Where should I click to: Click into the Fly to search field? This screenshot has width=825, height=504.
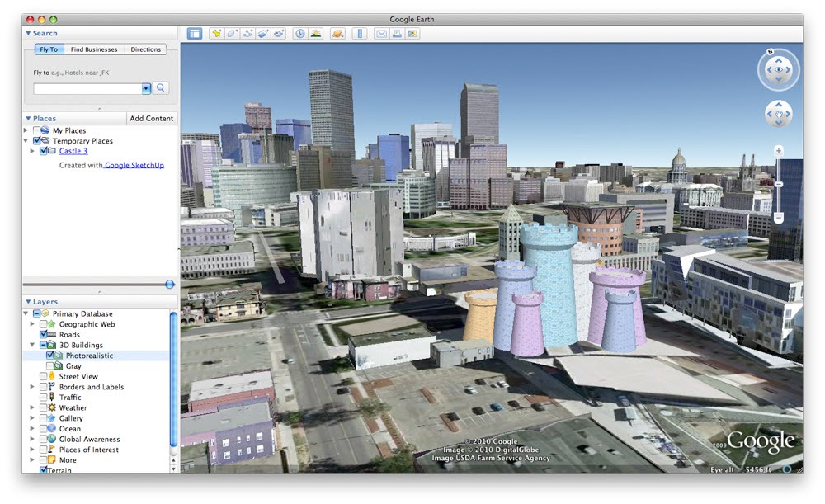[87, 88]
